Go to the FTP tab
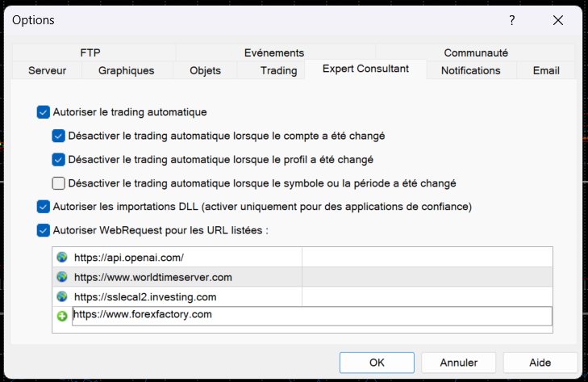The width and height of the screenshot is (588, 382). point(90,52)
